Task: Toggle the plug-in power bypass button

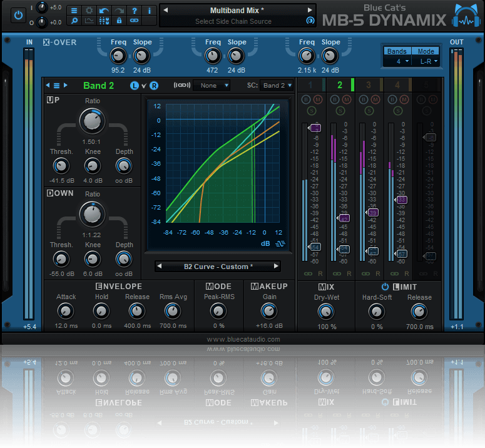Action: point(19,14)
